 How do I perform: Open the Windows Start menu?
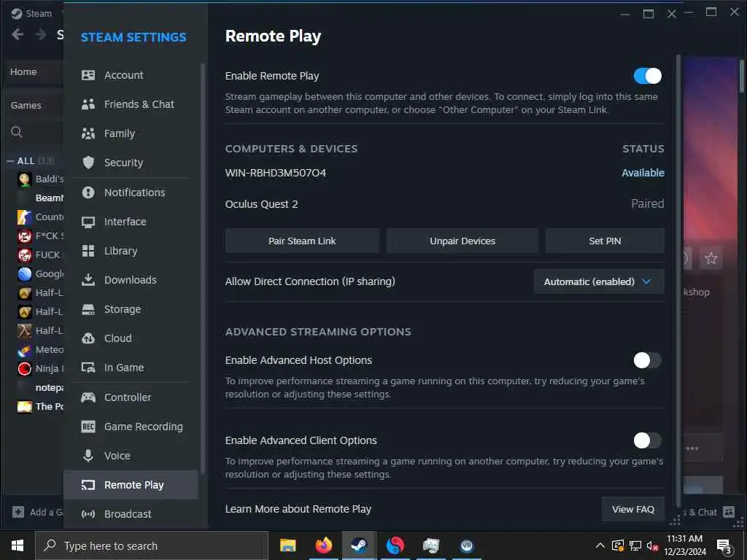coord(18,545)
